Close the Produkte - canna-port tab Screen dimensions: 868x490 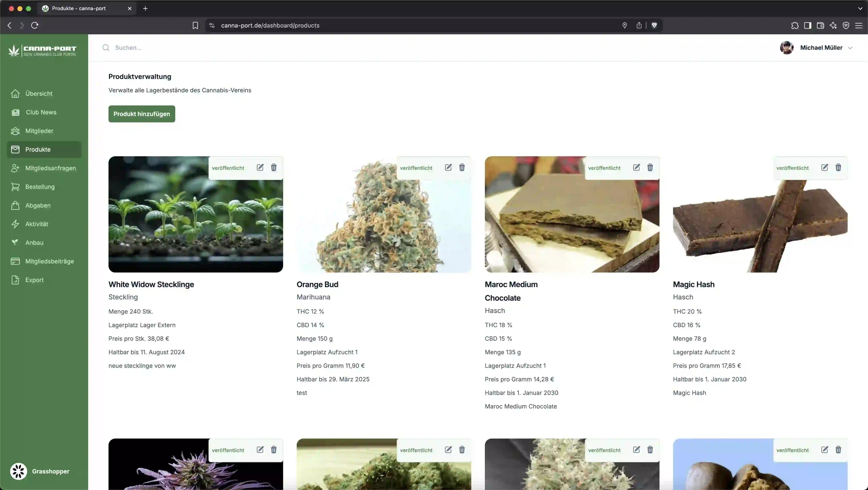[x=130, y=8]
